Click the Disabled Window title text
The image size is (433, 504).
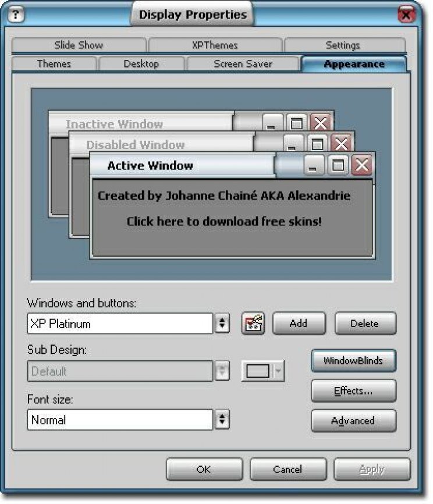click(x=136, y=145)
